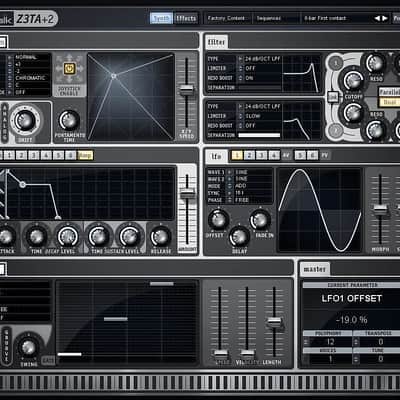This screenshot has width=400, height=400.
Task: Click filter 1 Cutoff knob
Action: [353, 81]
